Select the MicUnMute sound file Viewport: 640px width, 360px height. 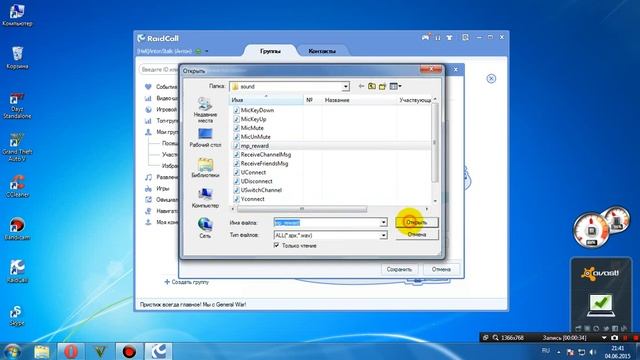tap(252, 137)
